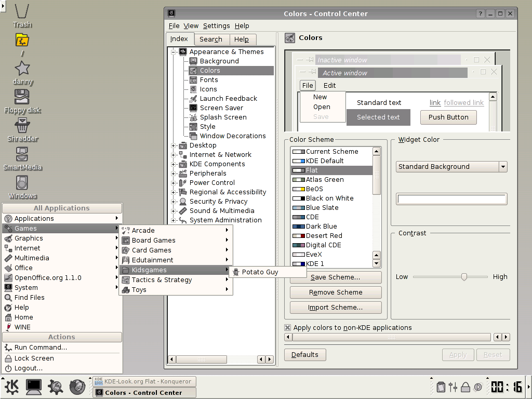The height and width of the screenshot is (399, 532).
Task: Click the Contrast slider handle
Action: point(464,276)
